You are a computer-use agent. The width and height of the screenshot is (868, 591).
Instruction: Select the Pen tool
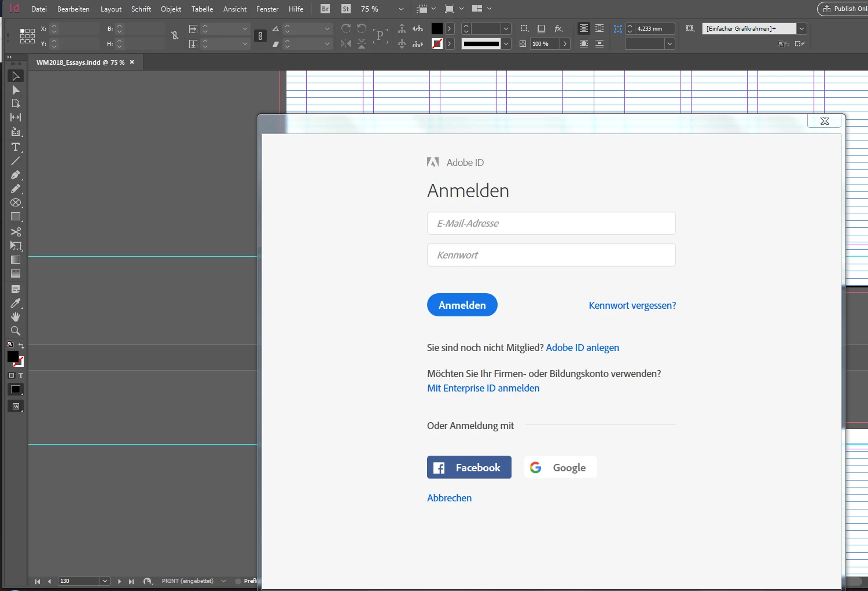(x=16, y=175)
